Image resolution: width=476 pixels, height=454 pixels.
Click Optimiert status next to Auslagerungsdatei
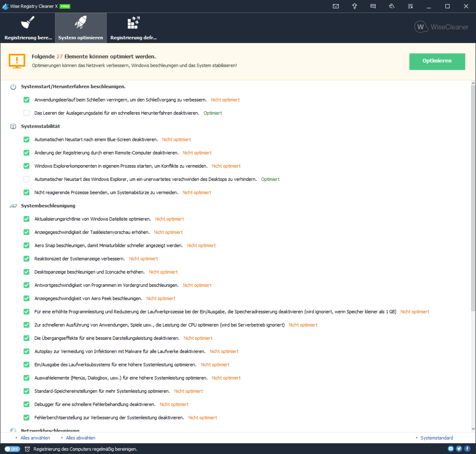(x=213, y=113)
